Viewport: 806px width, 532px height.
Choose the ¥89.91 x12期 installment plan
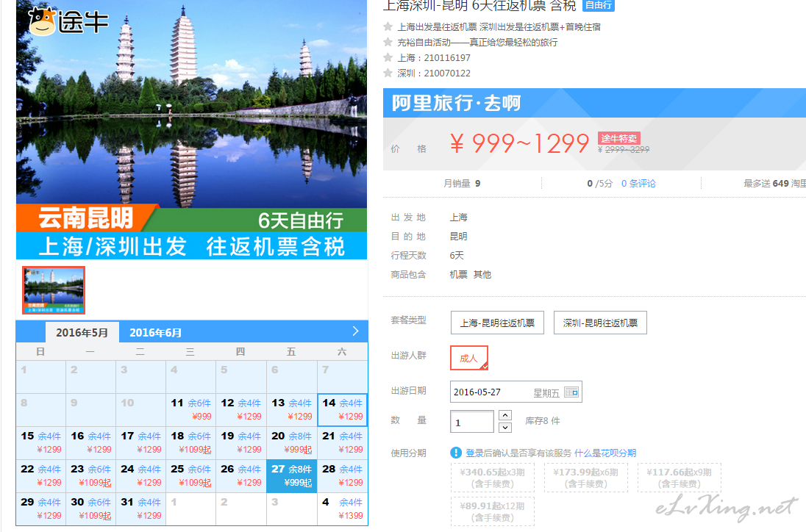pos(493,511)
